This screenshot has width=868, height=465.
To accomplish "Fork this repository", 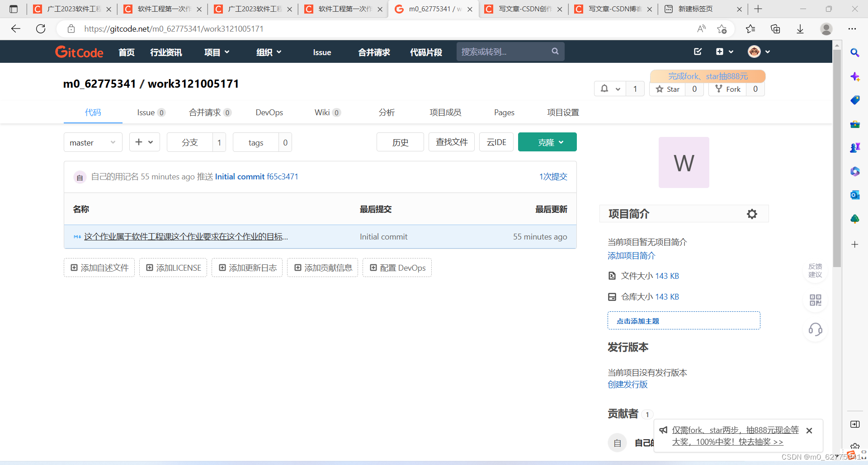I will coord(727,89).
